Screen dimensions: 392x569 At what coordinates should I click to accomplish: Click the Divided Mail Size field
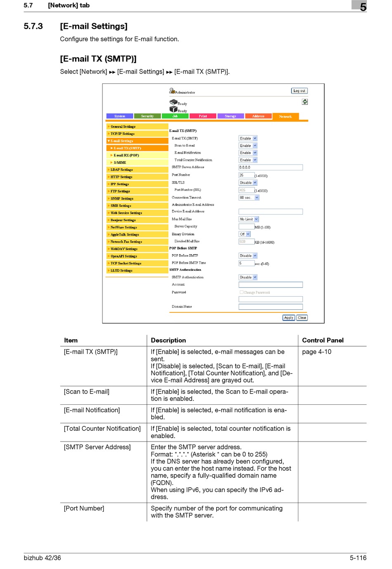pyautogui.click(x=246, y=241)
